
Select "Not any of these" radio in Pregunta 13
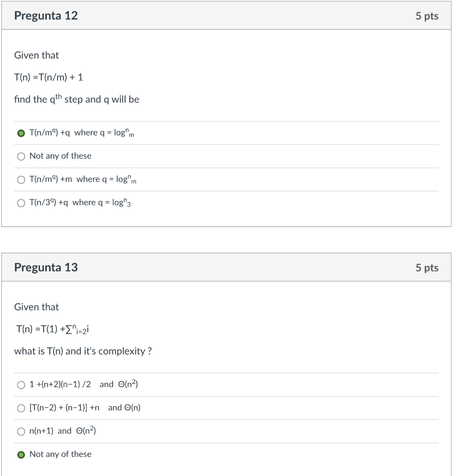[x=21, y=455]
